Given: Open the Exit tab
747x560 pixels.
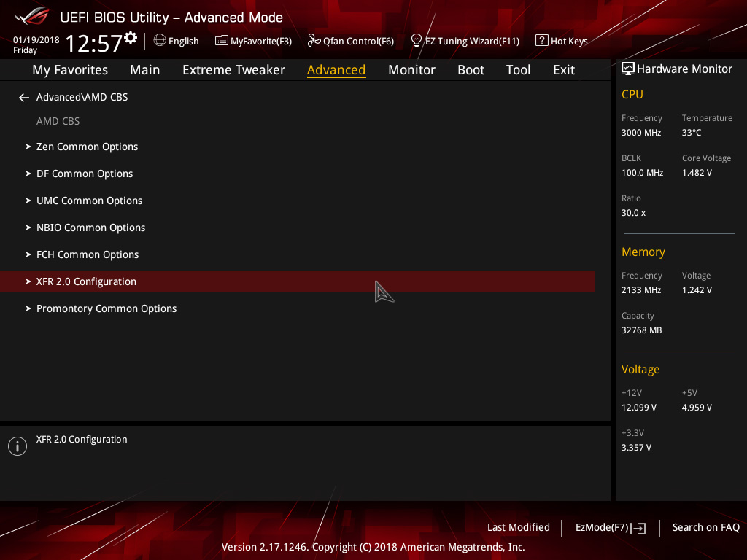Looking at the screenshot, I should (564, 70).
